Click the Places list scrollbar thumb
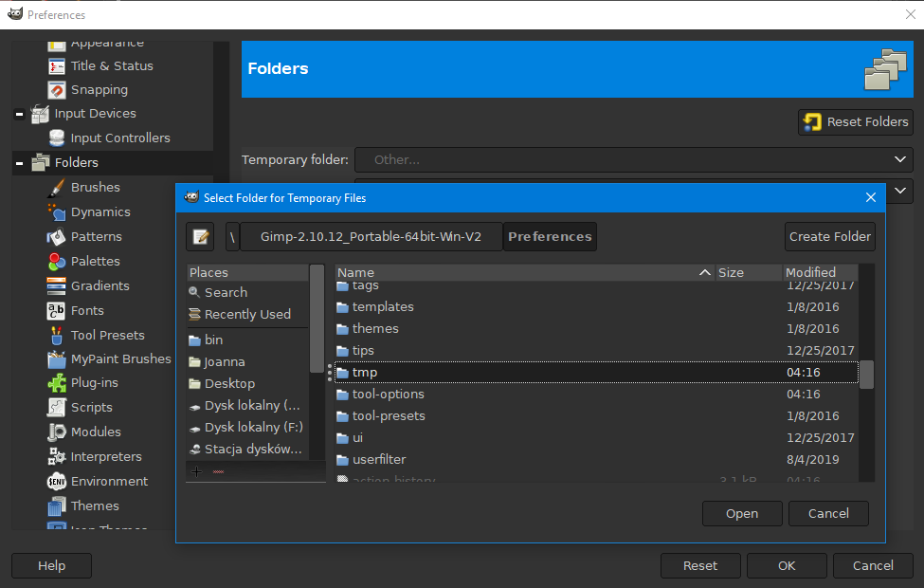This screenshot has width=924, height=588. point(317,319)
